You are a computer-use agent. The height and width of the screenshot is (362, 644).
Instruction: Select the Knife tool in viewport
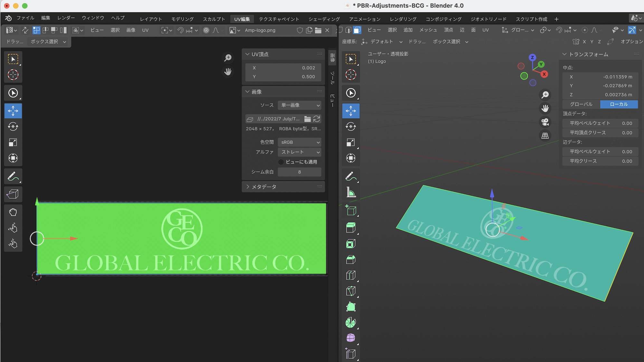[x=351, y=291]
